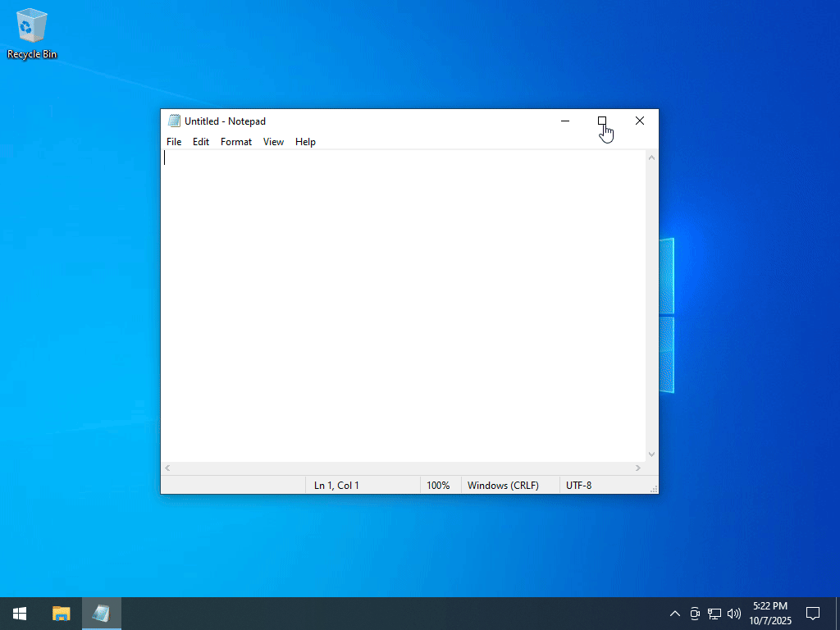Image resolution: width=840 pixels, height=630 pixels.
Task: Click the horizontal scrollbar right arrow
Action: point(638,468)
